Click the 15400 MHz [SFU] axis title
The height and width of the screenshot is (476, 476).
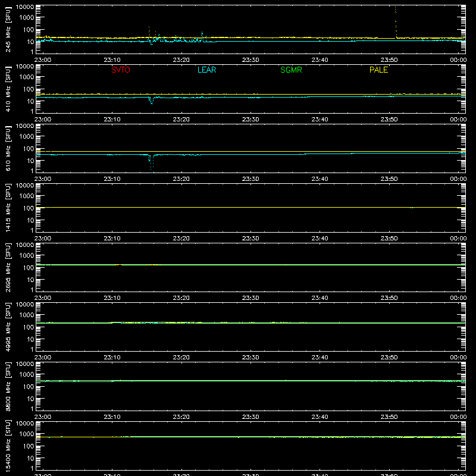pos(8,446)
